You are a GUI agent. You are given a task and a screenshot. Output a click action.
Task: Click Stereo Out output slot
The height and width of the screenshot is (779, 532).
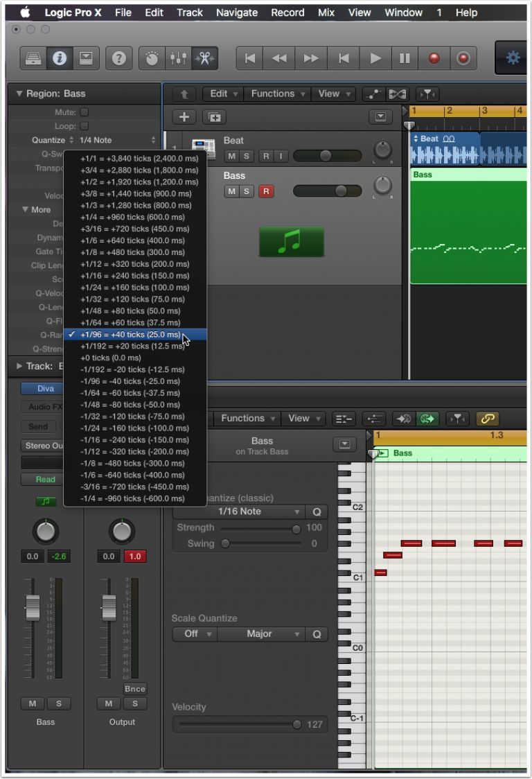click(44, 446)
